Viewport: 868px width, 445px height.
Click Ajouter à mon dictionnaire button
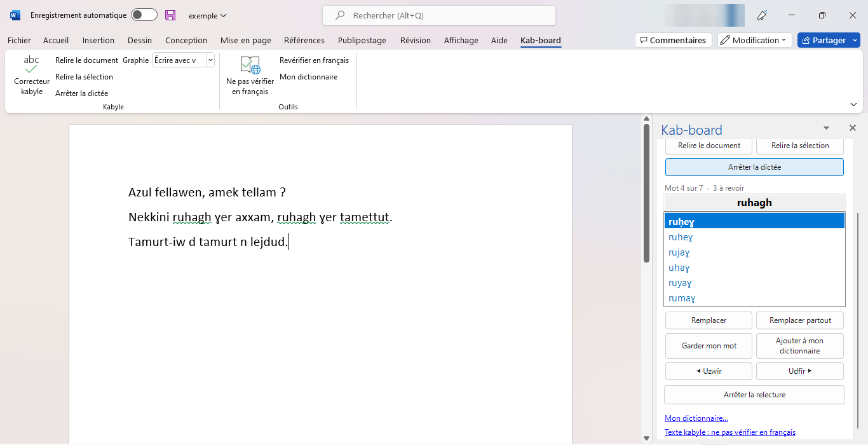[800, 346]
